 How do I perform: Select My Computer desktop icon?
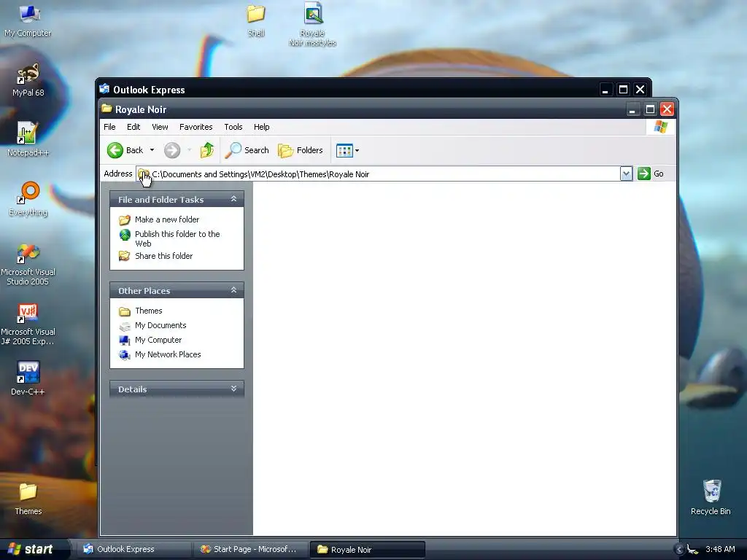tap(28, 21)
